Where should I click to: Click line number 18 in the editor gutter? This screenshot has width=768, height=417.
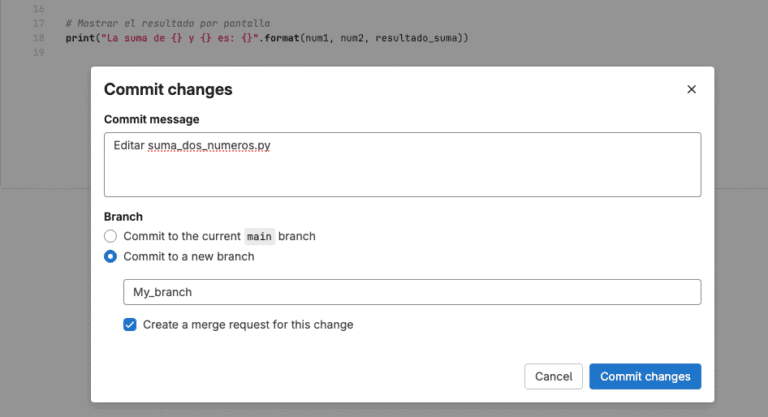(39, 38)
